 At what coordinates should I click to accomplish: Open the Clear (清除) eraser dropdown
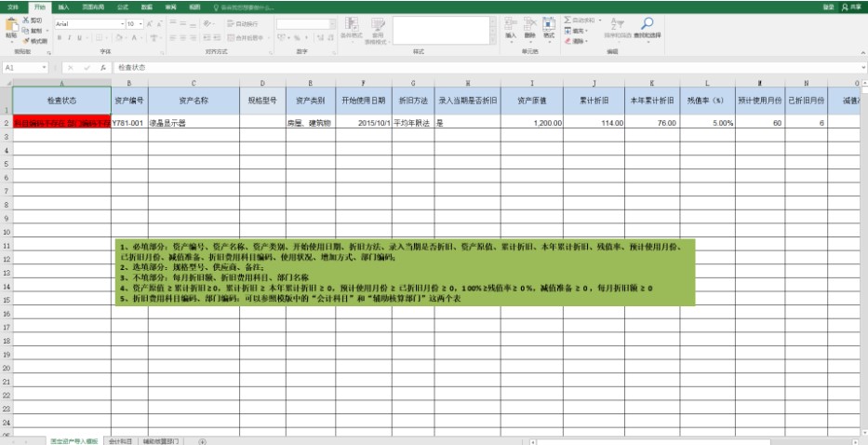(576, 41)
